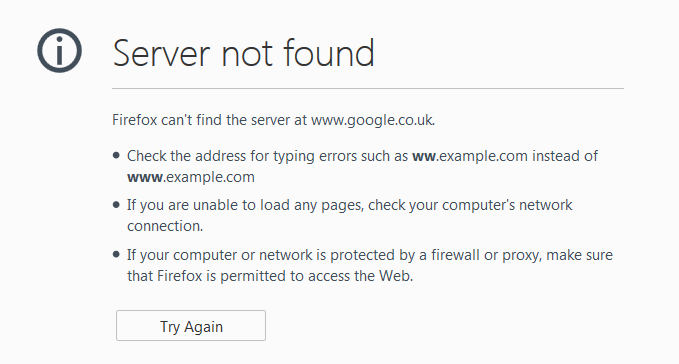Click the "instead of" words
Image resolution: width=679 pixels, height=364 pixels.
[565, 156]
